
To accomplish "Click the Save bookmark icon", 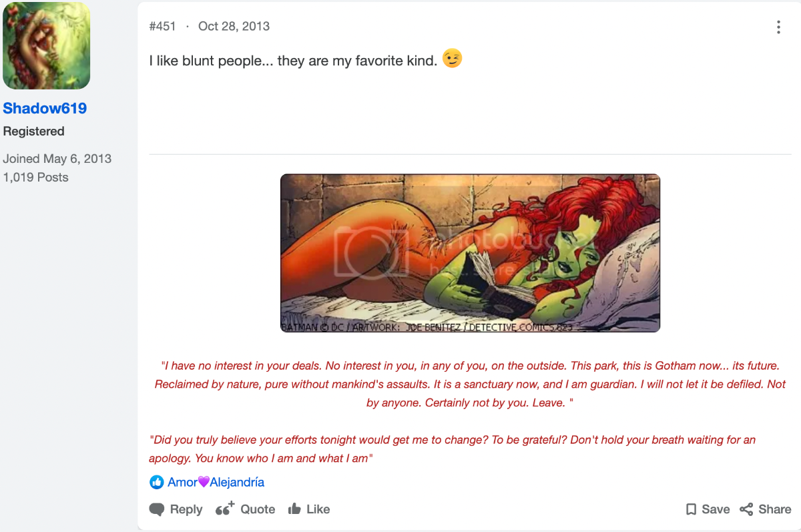I will [x=691, y=509].
